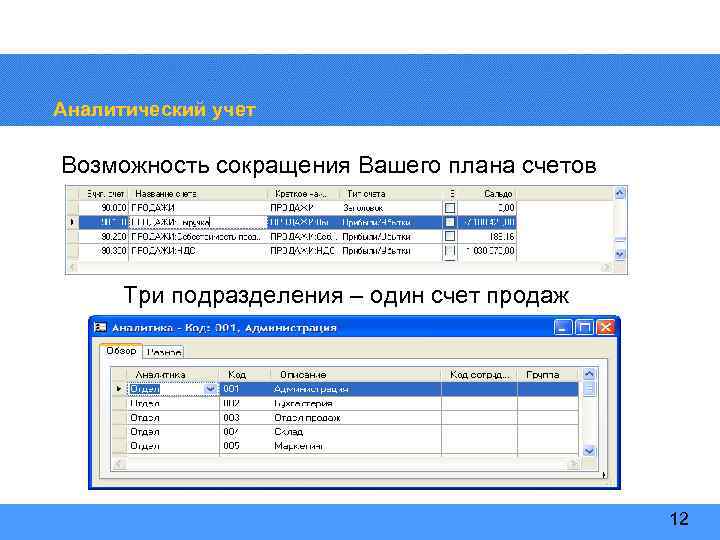The width and height of the screenshot is (720, 540).
Task: Click the Код сотрудника column header
Action: click(479, 375)
